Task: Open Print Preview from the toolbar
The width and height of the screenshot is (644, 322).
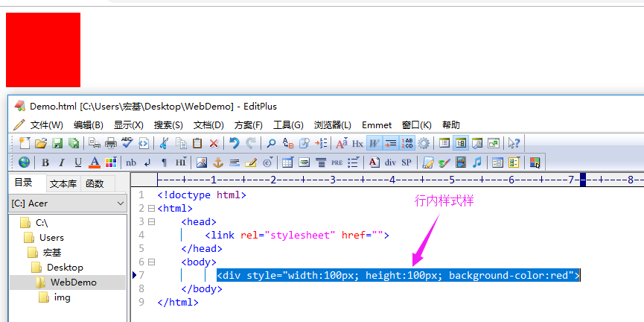Action: point(95,143)
